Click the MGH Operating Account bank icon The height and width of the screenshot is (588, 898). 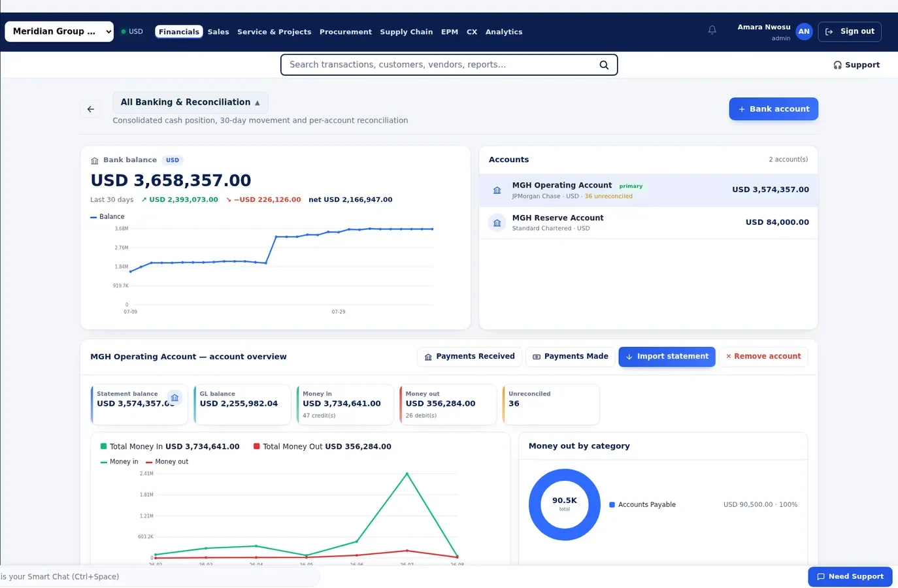pyautogui.click(x=497, y=190)
